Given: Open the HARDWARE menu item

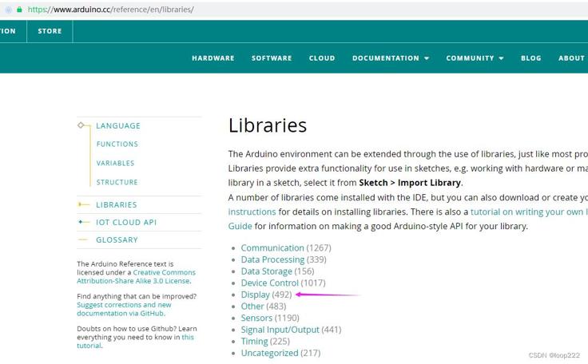Looking at the screenshot, I should click(x=213, y=58).
